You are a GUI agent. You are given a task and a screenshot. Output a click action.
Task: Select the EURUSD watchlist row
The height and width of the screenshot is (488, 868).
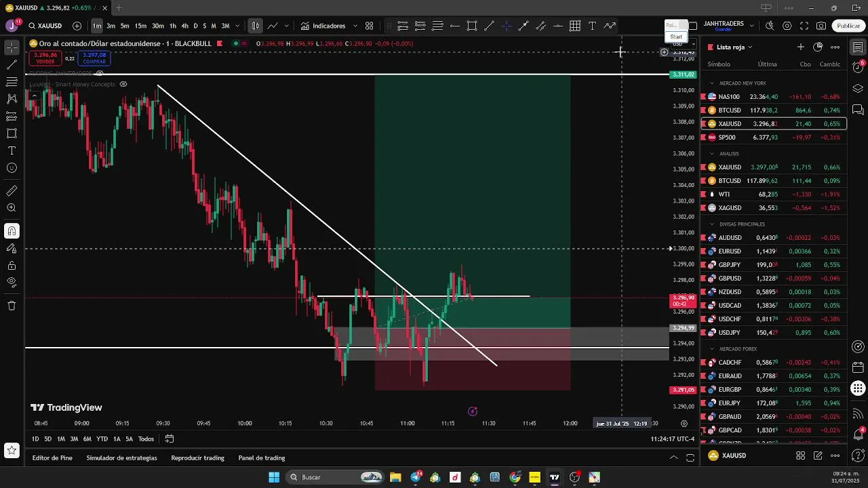pyautogui.click(x=774, y=251)
